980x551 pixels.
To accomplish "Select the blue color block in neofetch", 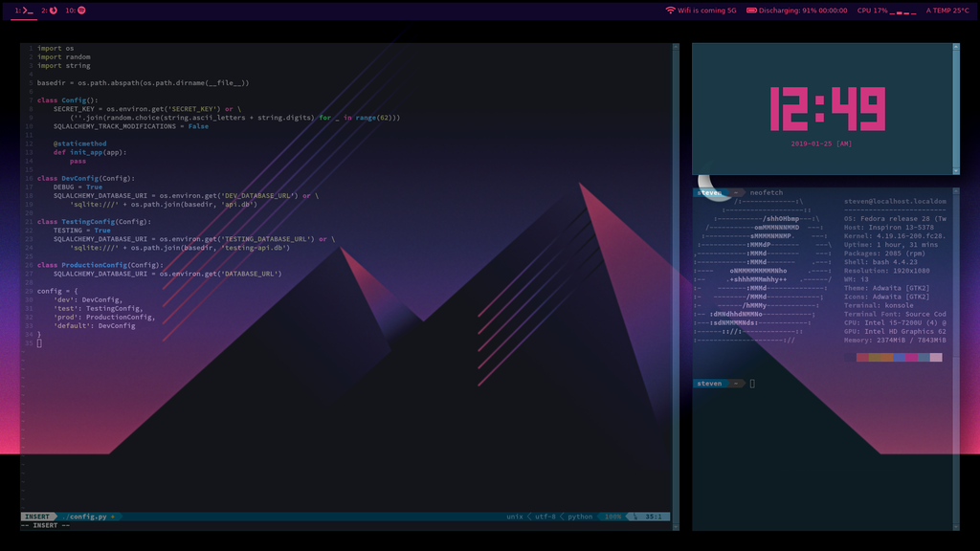I will point(899,358).
